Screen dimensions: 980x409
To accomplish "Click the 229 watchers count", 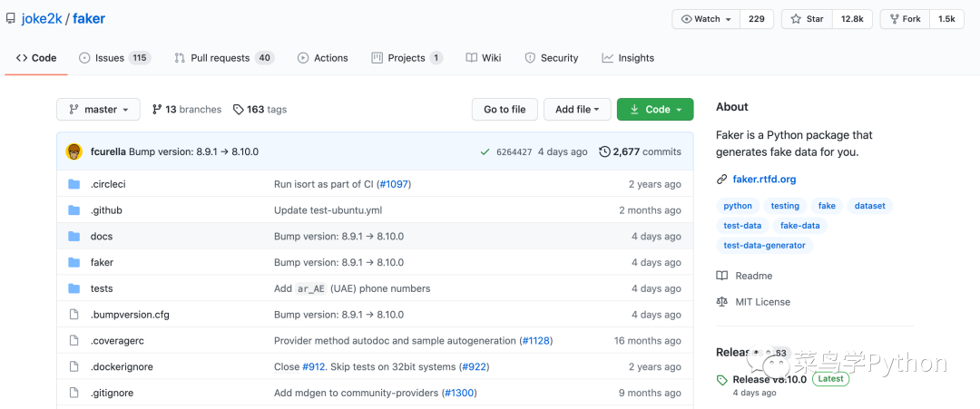I will pos(757,19).
